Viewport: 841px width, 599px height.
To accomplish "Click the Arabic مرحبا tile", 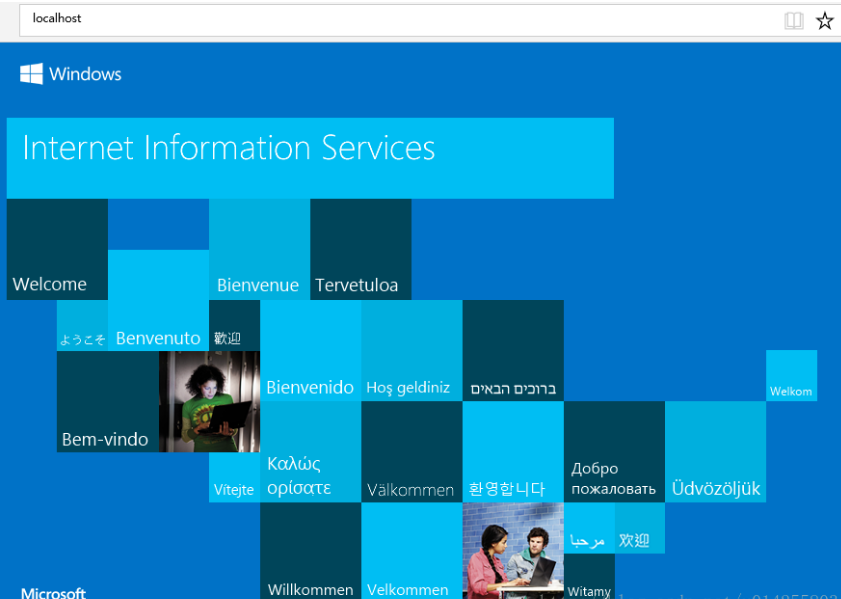I will 589,528.
